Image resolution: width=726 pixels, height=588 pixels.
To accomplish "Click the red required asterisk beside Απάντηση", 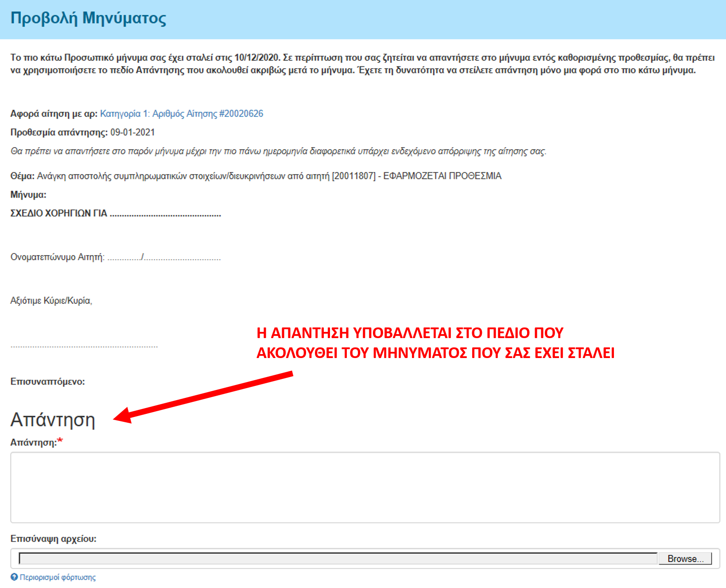I will pyautogui.click(x=60, y=441).
